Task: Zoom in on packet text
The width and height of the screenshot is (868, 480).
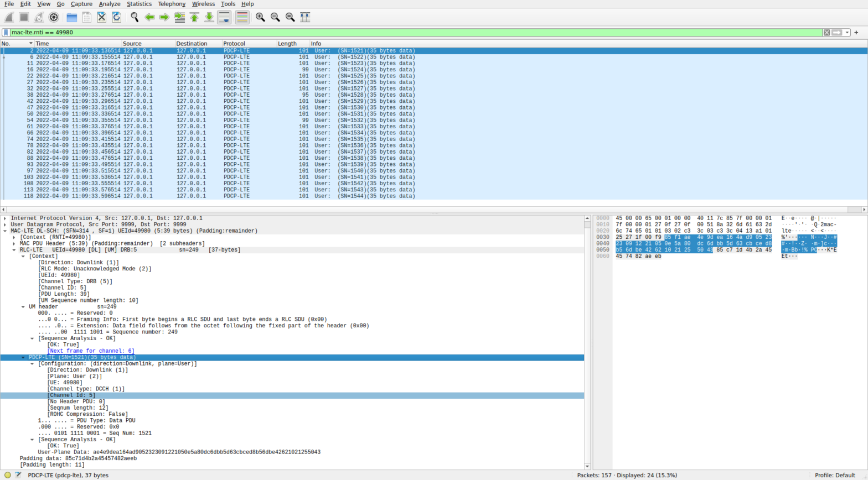Action: point(260,18)
